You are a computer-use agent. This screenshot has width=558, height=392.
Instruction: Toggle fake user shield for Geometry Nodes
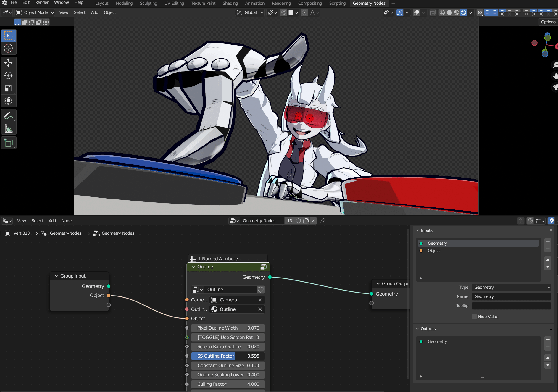pos(299,221)
